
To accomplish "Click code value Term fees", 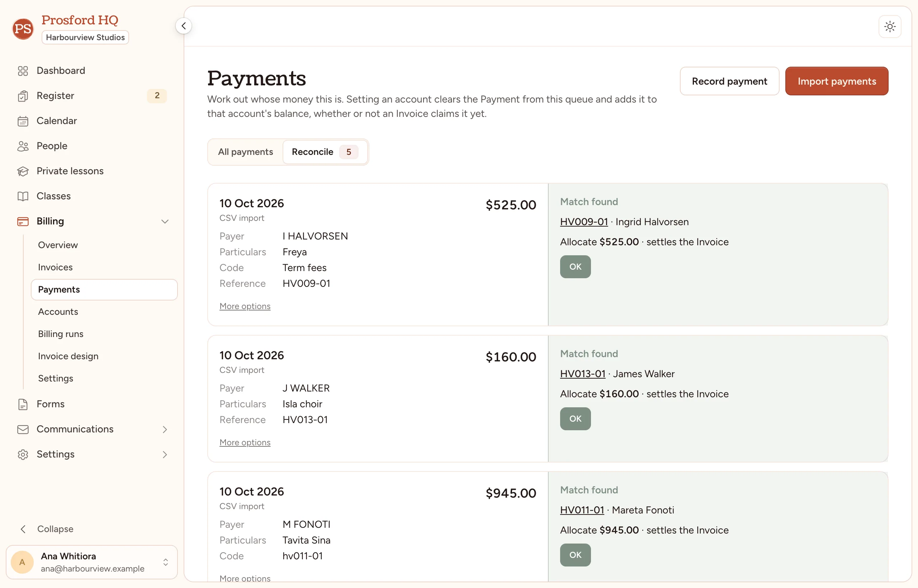I will [304, 268].
